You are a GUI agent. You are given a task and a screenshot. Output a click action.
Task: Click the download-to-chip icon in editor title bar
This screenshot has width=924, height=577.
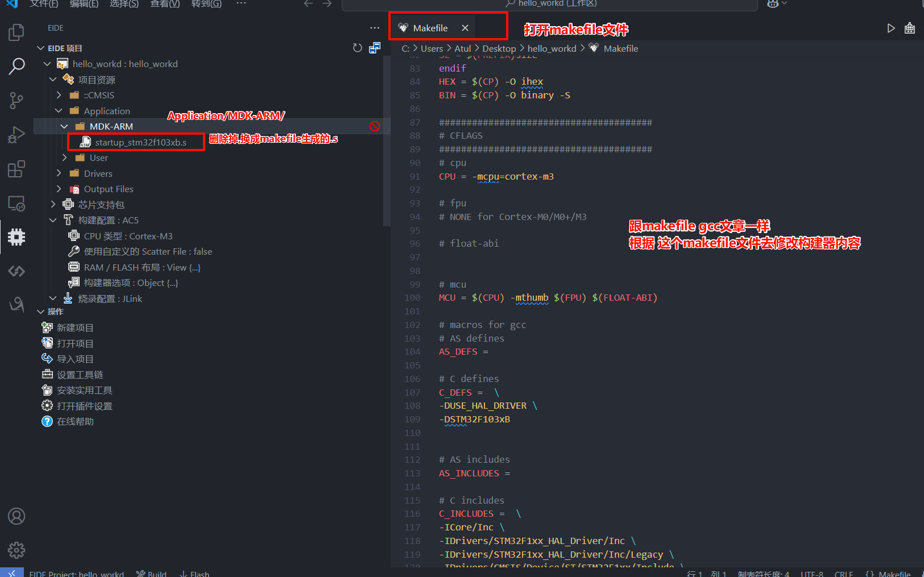[910, 28]
